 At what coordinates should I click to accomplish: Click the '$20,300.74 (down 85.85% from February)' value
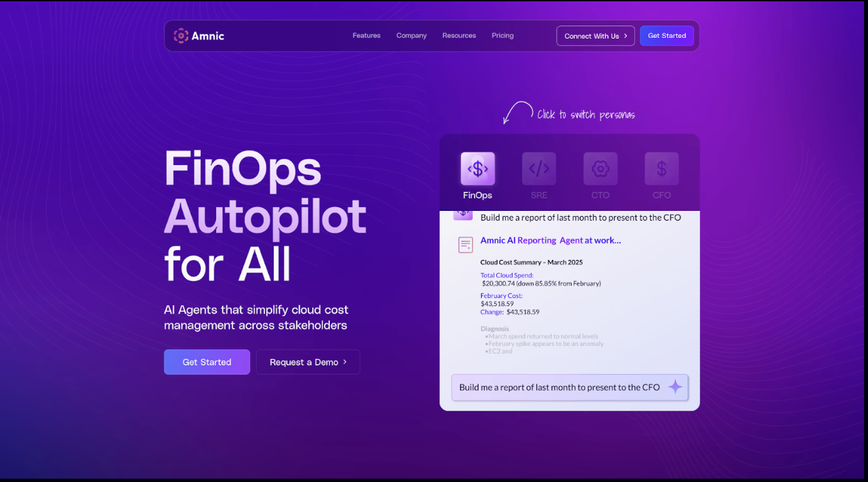tap(541, 284)
